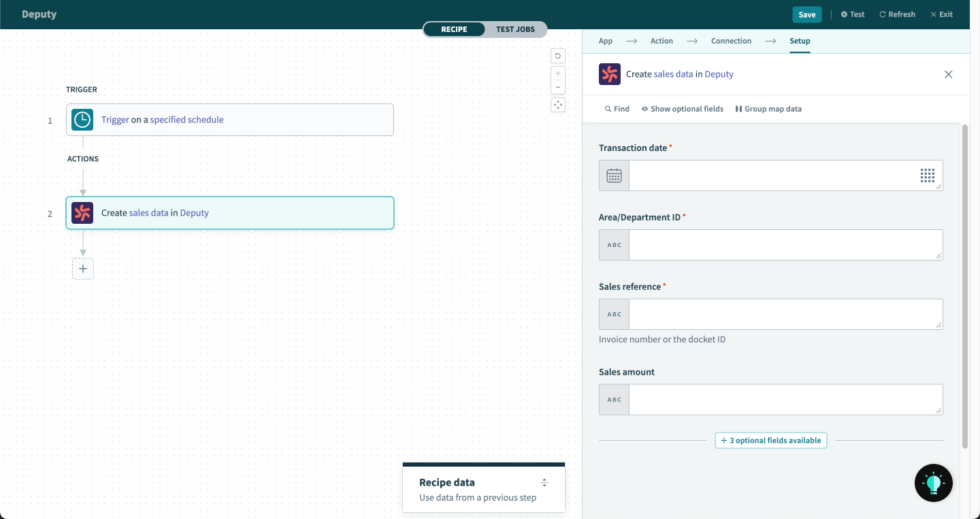Screen dimensions: 980x519
Task: Reveal 3 optional fields available
Action: click(x=770, y=440)
